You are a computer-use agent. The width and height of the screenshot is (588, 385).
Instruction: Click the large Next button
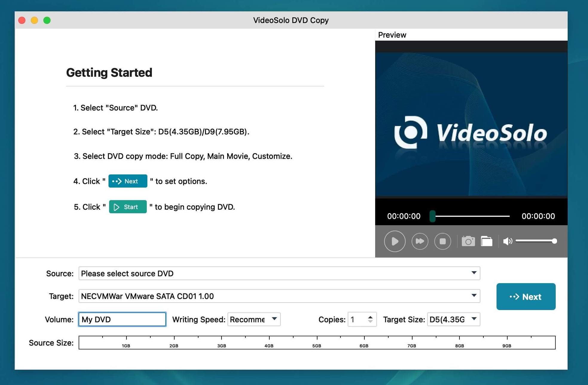pyautogui.click(x=526, y=297)
